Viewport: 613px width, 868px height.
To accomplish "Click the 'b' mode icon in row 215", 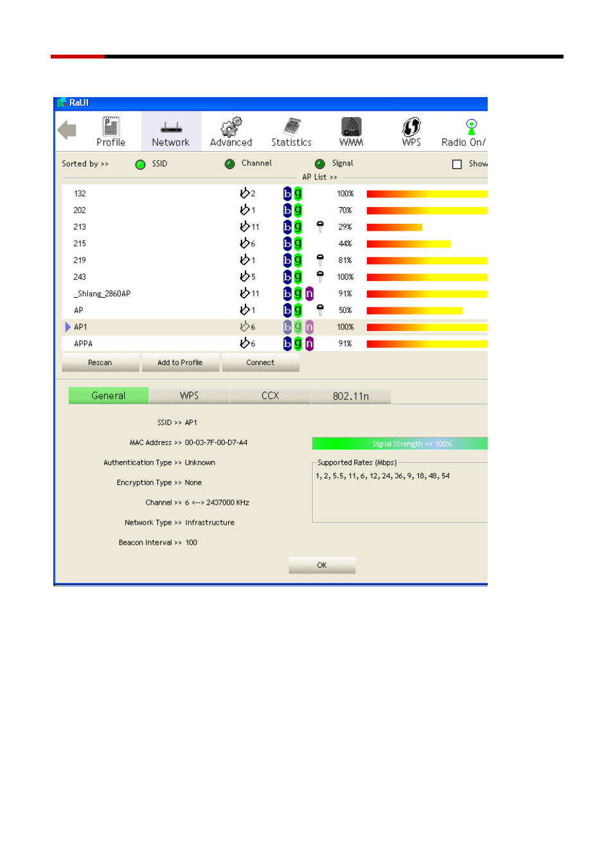I will 287,244.
